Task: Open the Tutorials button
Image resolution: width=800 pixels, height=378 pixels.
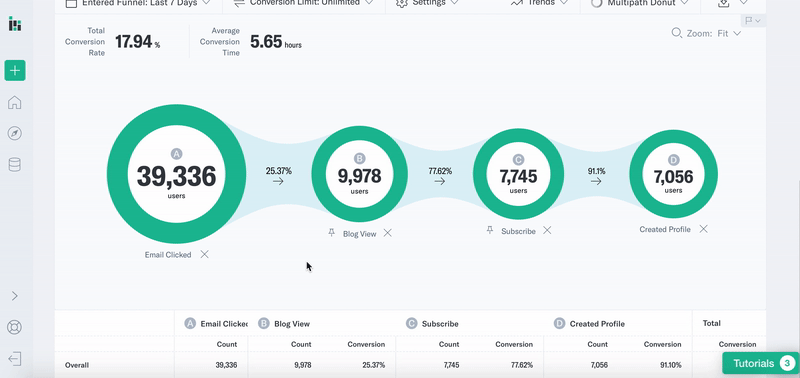Action: 761,363
